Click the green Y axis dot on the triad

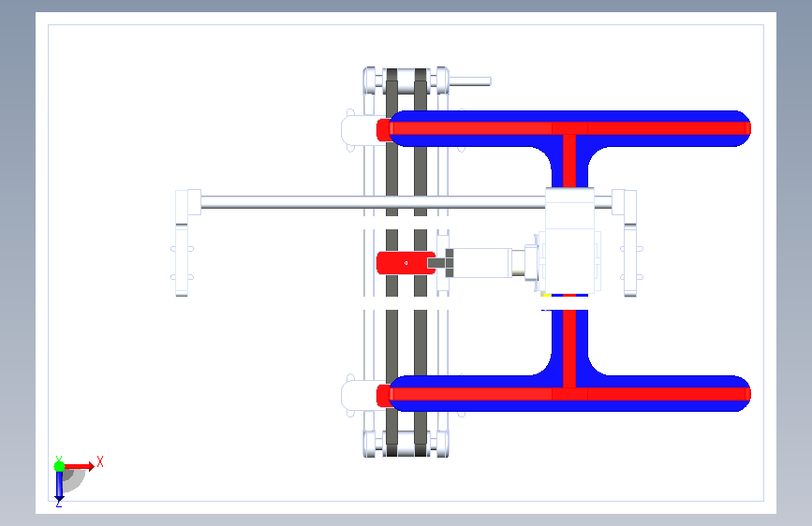(x=59, y=466)
